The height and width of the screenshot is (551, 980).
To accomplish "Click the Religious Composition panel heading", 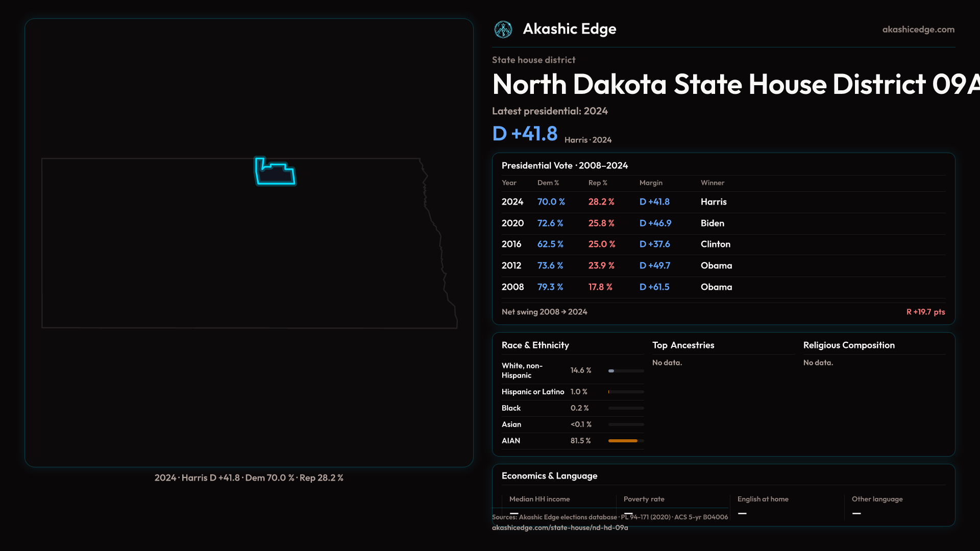I will click(x=848, y=345).
